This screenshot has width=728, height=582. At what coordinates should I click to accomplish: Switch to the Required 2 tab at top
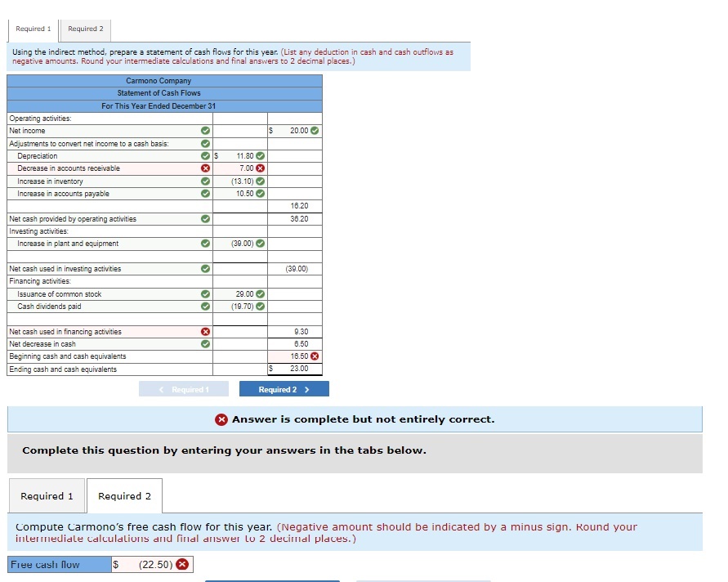coord(85,29)
